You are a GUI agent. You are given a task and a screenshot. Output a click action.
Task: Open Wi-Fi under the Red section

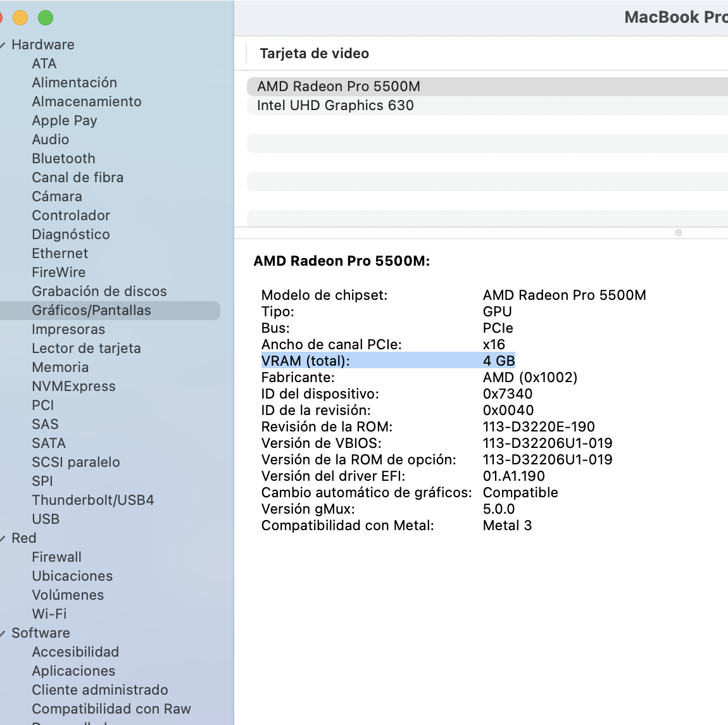[49, 614]
